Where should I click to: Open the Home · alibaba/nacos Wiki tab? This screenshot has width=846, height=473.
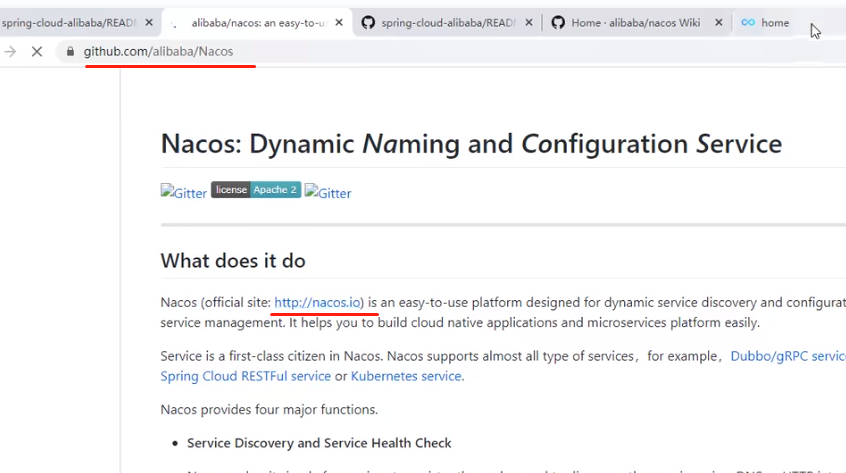pyautogui.click(x=636, y=23)
